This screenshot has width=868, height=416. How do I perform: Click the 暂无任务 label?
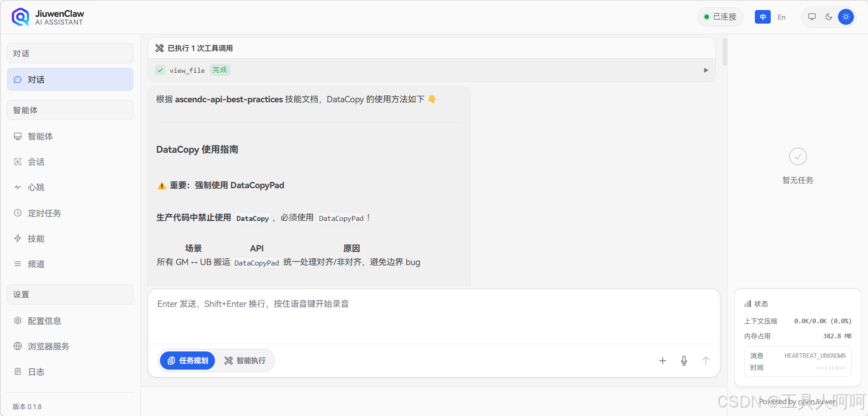coord(798,180)
